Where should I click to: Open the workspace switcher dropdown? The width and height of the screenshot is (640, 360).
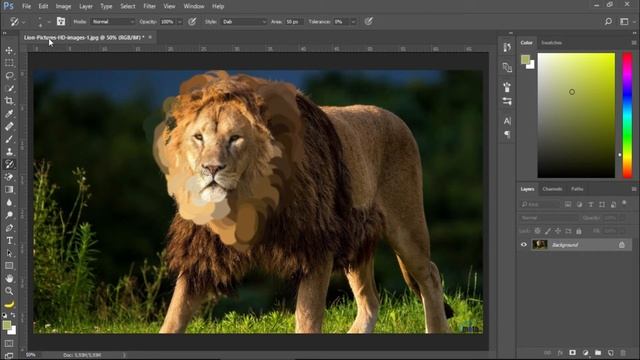[626, 21]
